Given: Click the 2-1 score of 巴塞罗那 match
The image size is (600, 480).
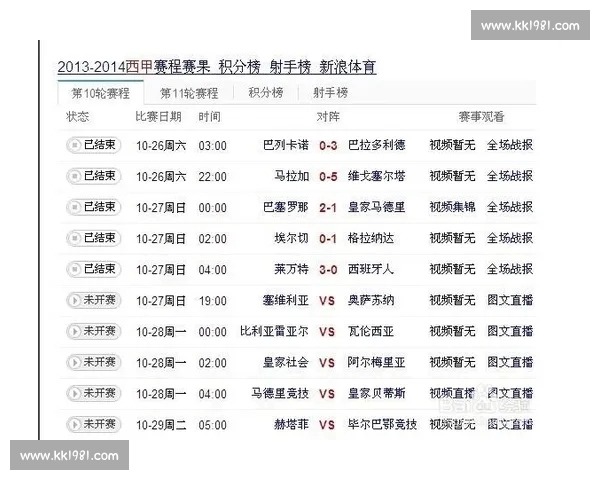Looking at the screenshot, I should click(328, 207).
